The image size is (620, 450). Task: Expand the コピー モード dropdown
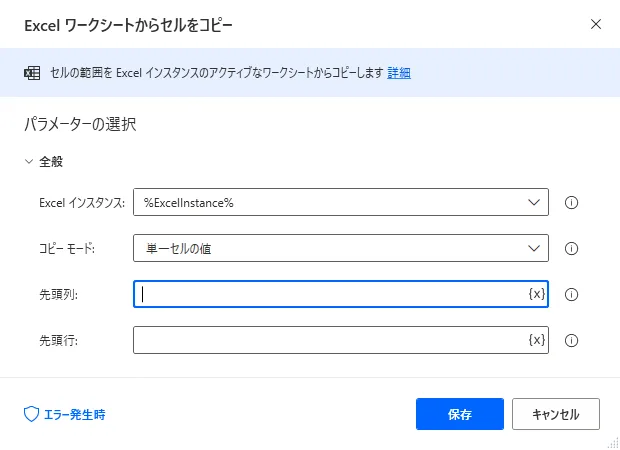coord(340,249)
